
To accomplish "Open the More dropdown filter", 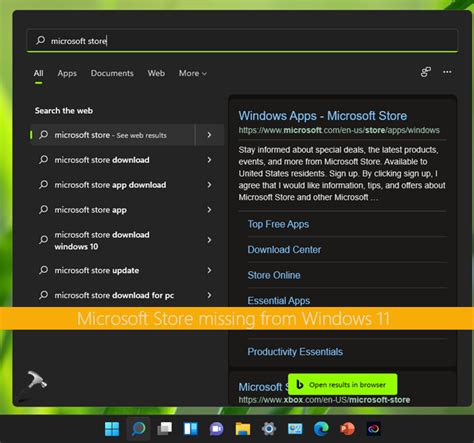I will tap(193, 73).
